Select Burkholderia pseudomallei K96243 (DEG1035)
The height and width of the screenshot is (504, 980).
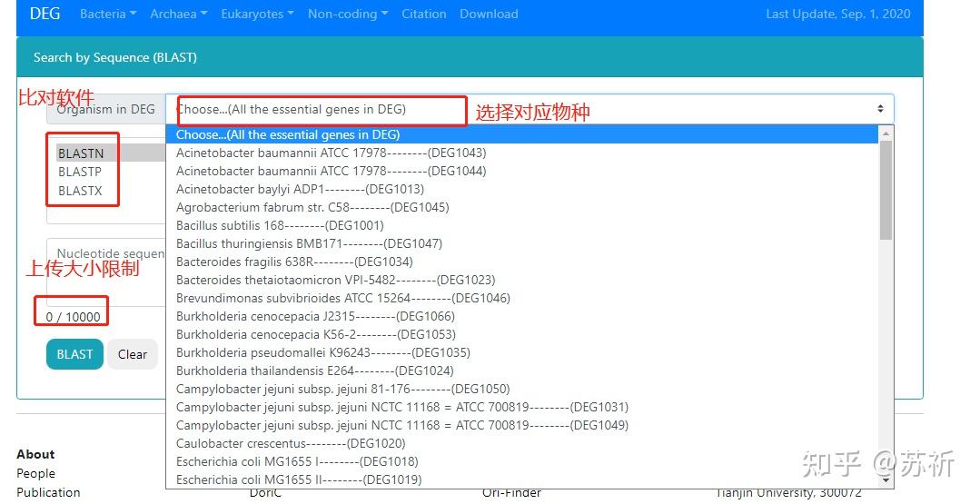click(522, 352)
